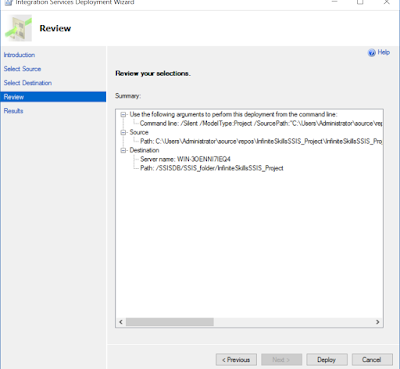The image size is (400, 369).
Task: Open the Introduction step
Action: [x=19, y=55]
